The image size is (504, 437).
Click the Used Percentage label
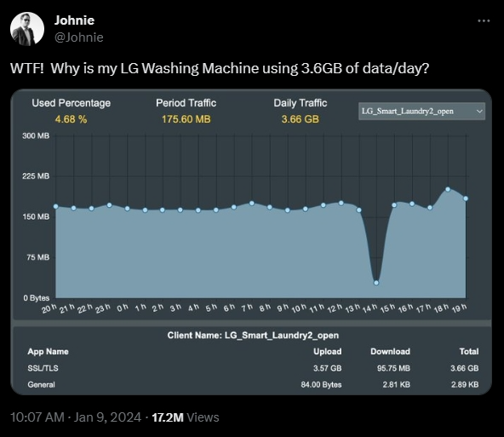coord(71,103)
